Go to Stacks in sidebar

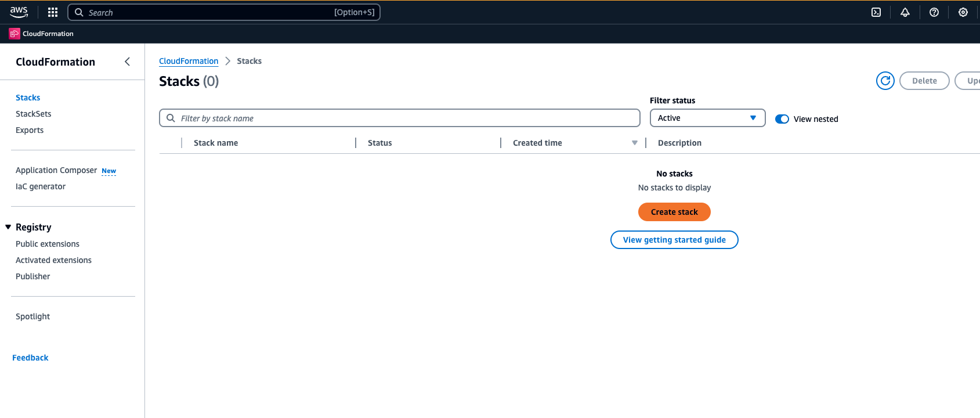coord(28,98)
